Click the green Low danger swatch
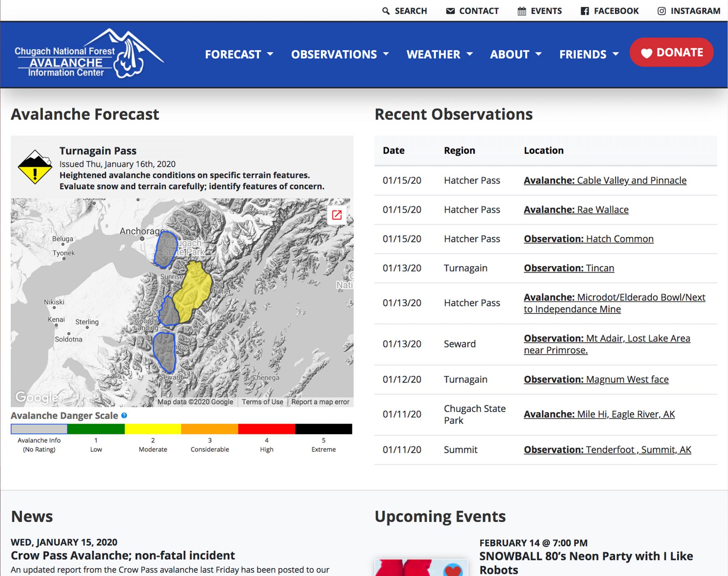The width and height of the screenshot is (728, 576). pos(96,429)
